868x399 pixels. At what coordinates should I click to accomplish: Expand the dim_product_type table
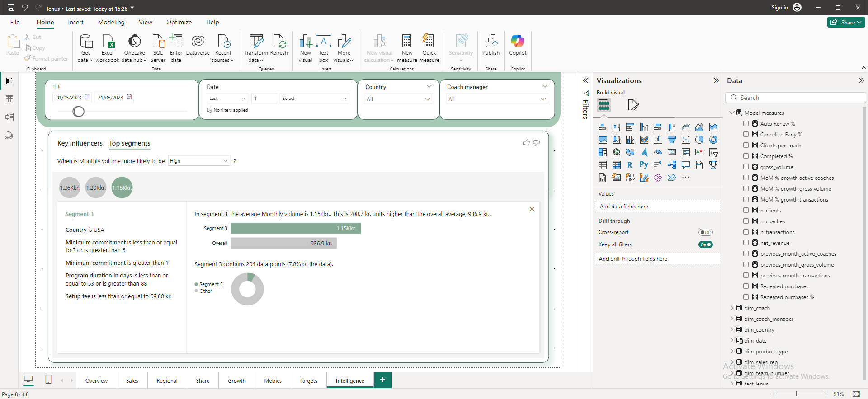(732, 351)
